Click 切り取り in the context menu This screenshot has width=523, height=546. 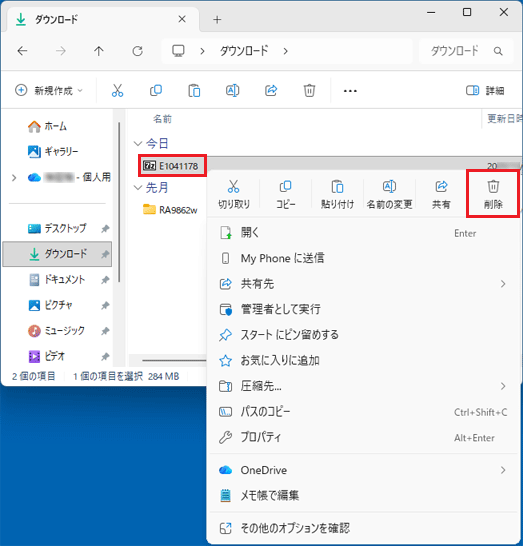[x=234, y=194]
